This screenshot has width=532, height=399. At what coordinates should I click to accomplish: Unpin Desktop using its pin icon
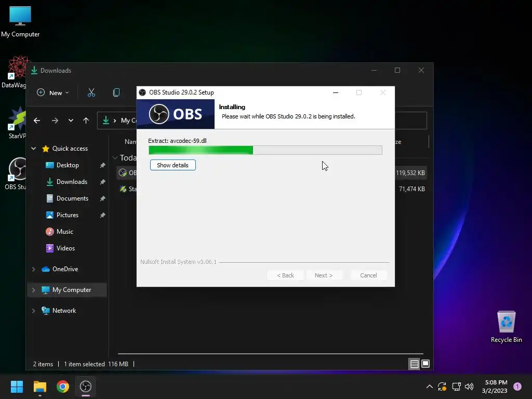102,165
